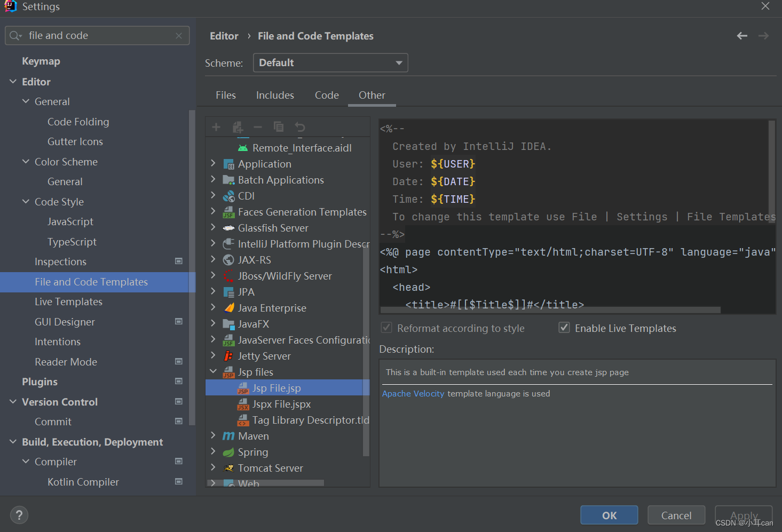The width and height of the screenshot is (782, 532).
Task: Click the OK button
Action: coord(609,515)
